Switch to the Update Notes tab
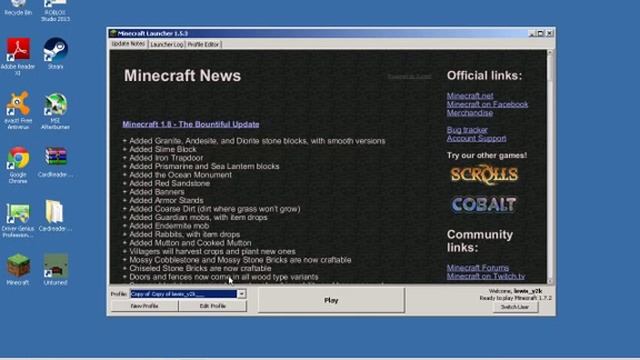640x360 pixels. [128, 44]
